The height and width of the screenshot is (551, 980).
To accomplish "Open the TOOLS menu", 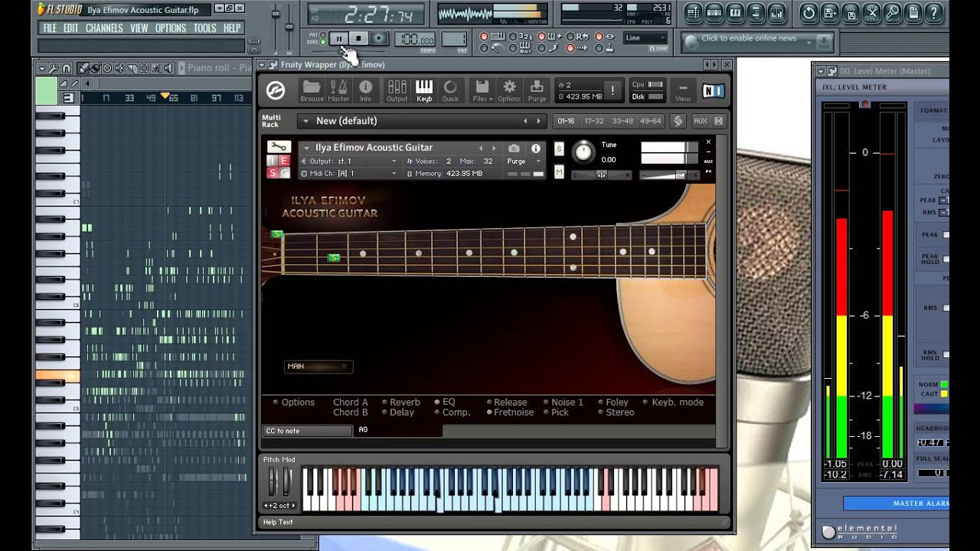I will [x=204, y=28].
